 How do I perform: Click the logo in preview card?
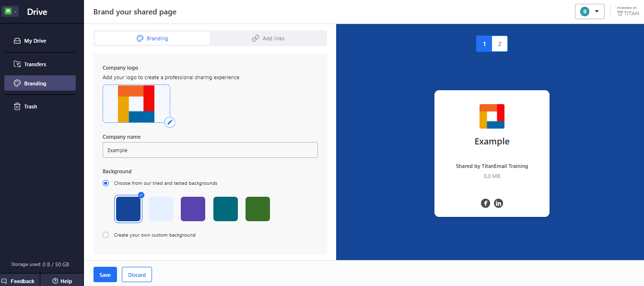(x=492, y=116)
